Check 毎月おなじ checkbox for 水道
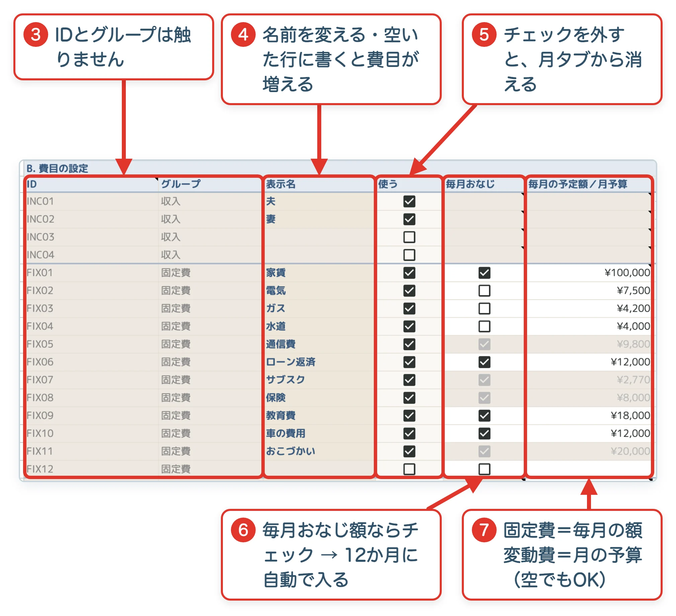 click(484, 326)
